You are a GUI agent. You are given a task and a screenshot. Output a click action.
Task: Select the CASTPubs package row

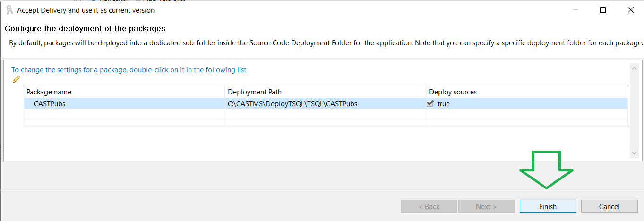tap(50, 104)
